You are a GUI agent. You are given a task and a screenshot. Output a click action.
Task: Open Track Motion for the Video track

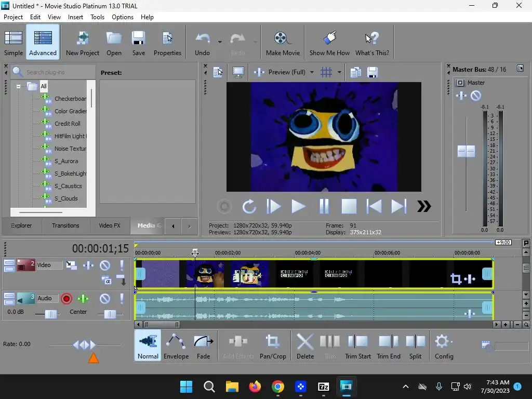(x=71, y=265)
